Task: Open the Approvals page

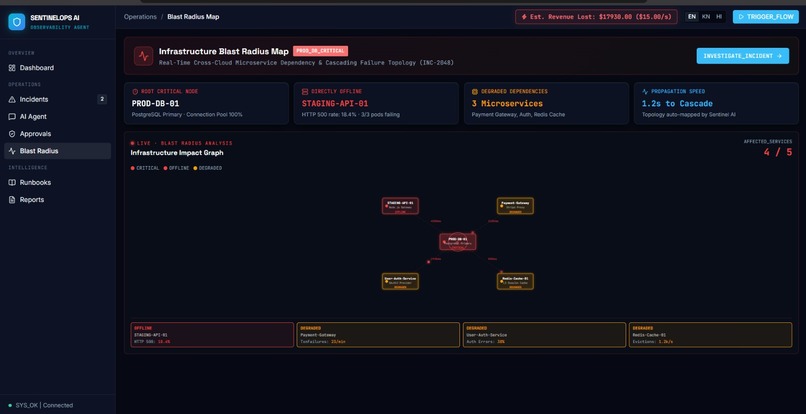Action: (x=58, y=134)
